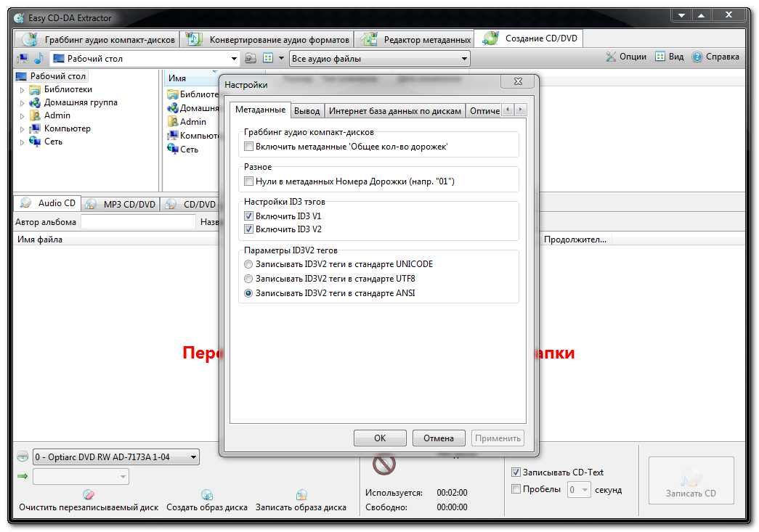Toggle the Записывать CD-Text checkbox

516,472
